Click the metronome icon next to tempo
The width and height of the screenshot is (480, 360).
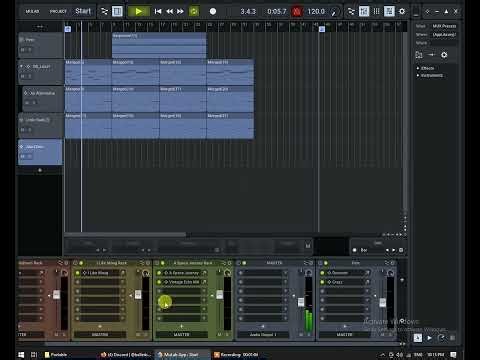pos(334,12)
